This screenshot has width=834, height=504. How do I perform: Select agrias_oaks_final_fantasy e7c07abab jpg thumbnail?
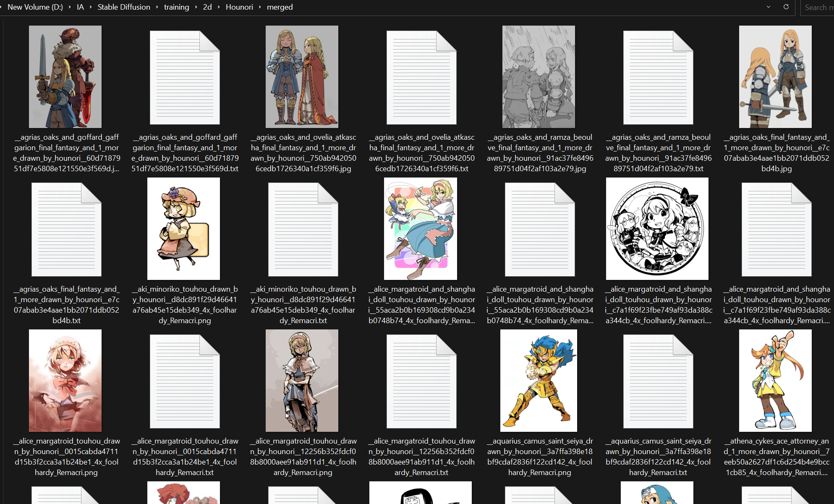tap(775, 77)
